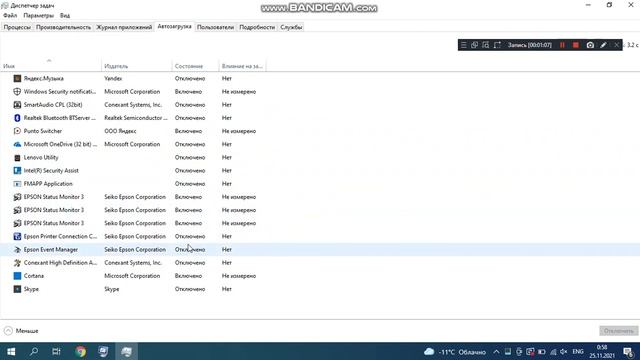
Task: Click the Realtek Bluetooth BTServer icon
Action: (x=17, y=118)
